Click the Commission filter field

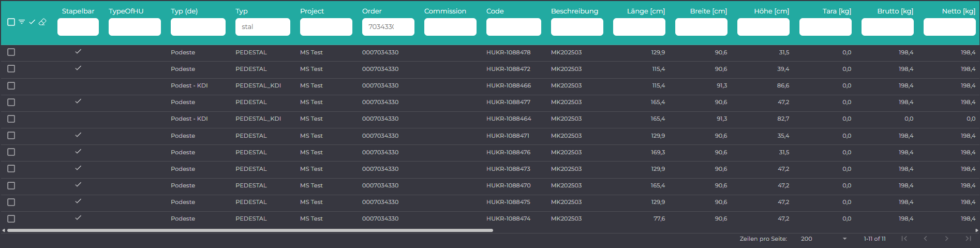pos(450,27)
